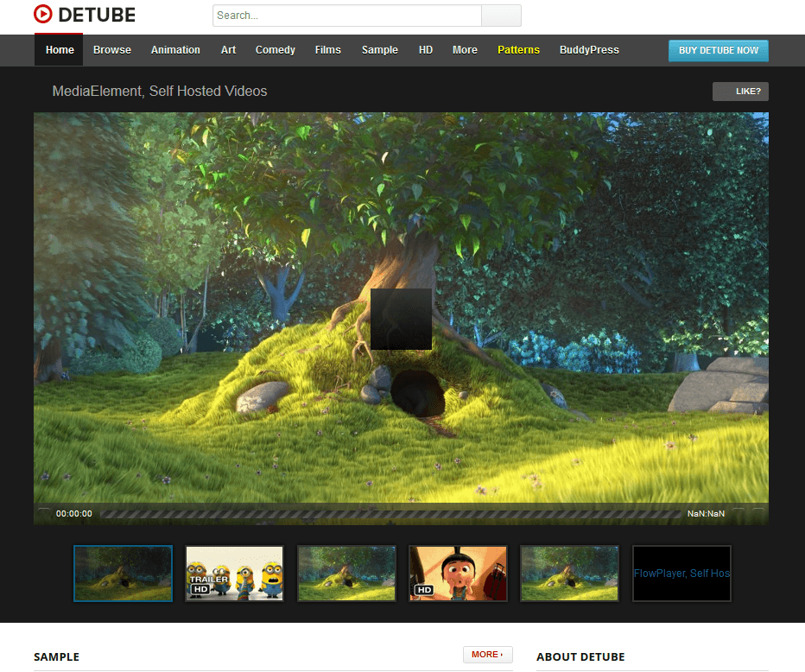
Task: Open the HD menu item
Action: click(x=426, y=50)
